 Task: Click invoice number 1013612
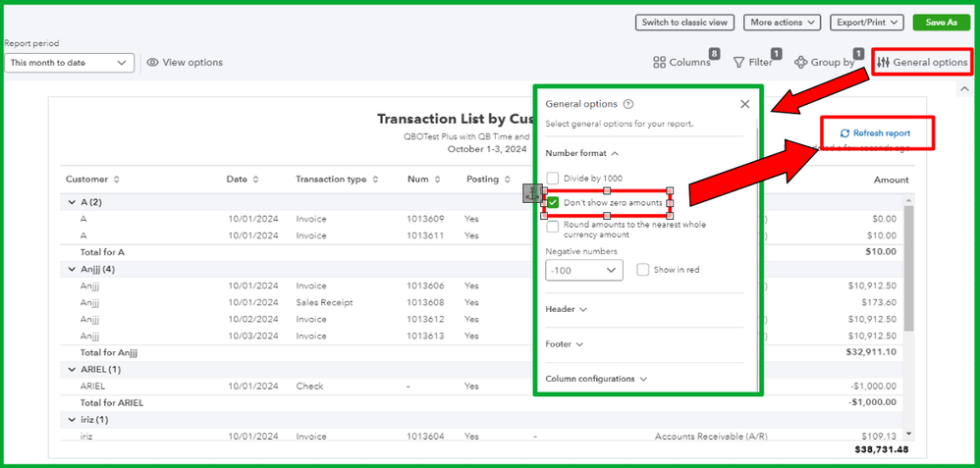coord(425,319)
